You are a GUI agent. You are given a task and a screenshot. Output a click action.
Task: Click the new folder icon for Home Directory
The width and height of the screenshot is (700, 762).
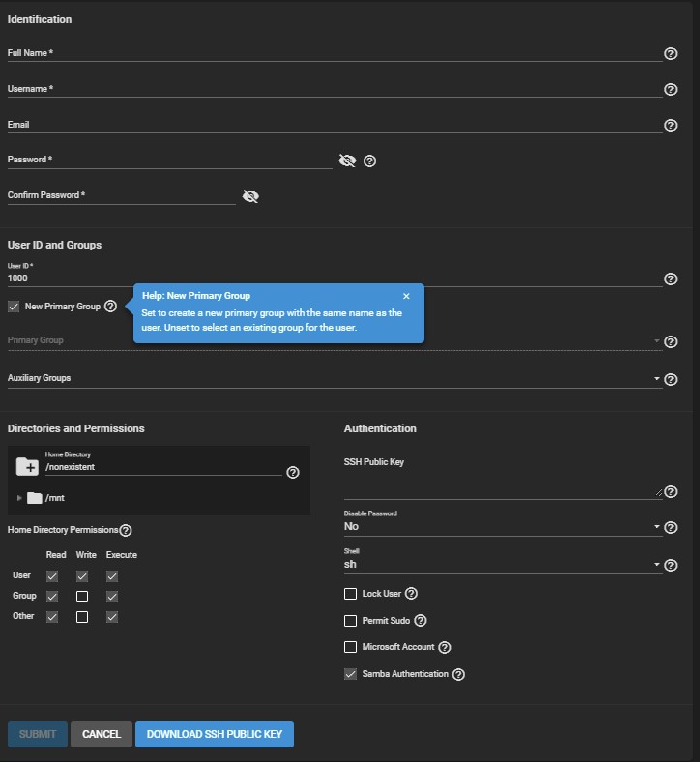point(27,467)
